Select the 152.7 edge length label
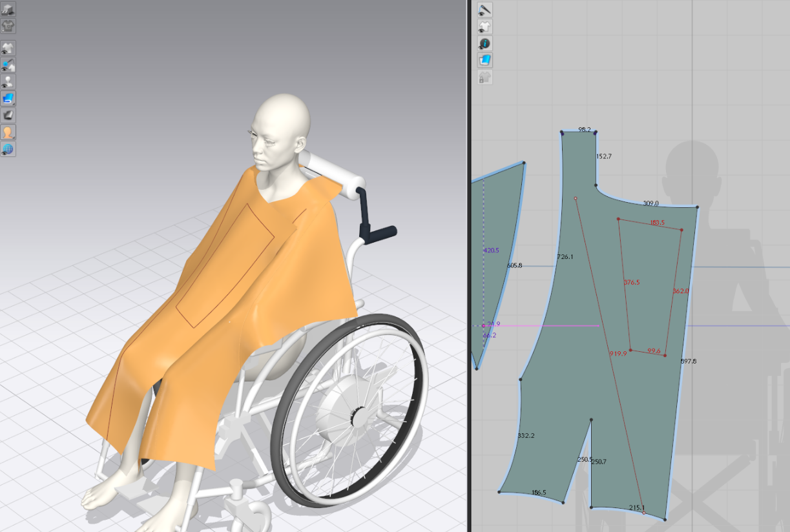The image size is (790, 532). click(603, 156)
